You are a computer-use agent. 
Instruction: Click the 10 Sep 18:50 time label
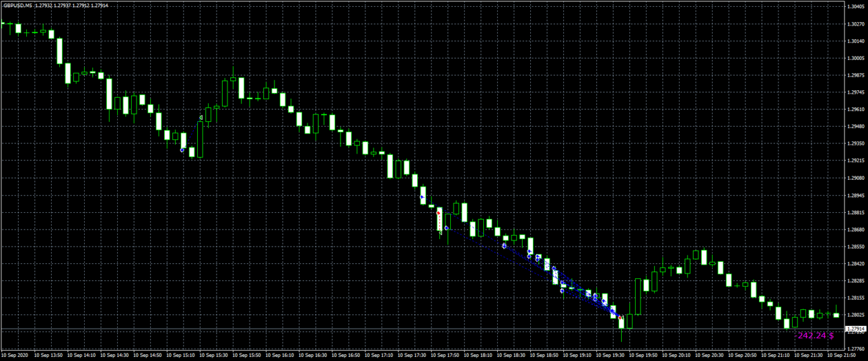pyautogui.click(x=544, y=355)
